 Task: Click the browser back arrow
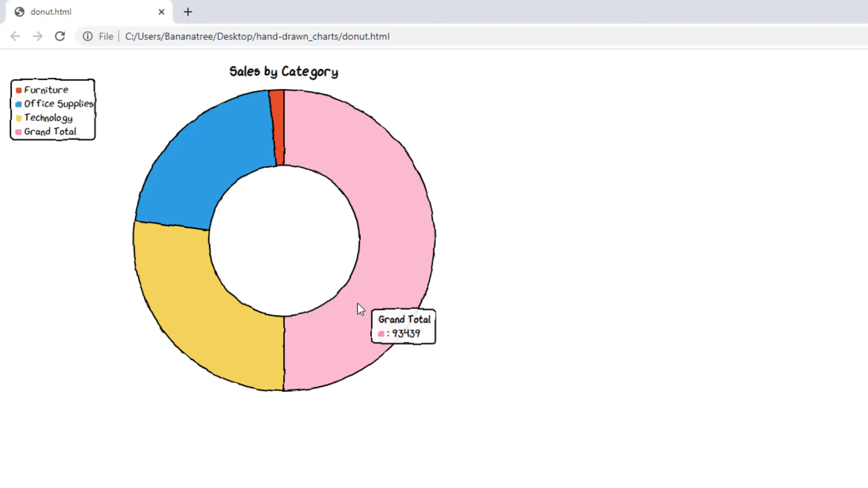click(15, 36)
